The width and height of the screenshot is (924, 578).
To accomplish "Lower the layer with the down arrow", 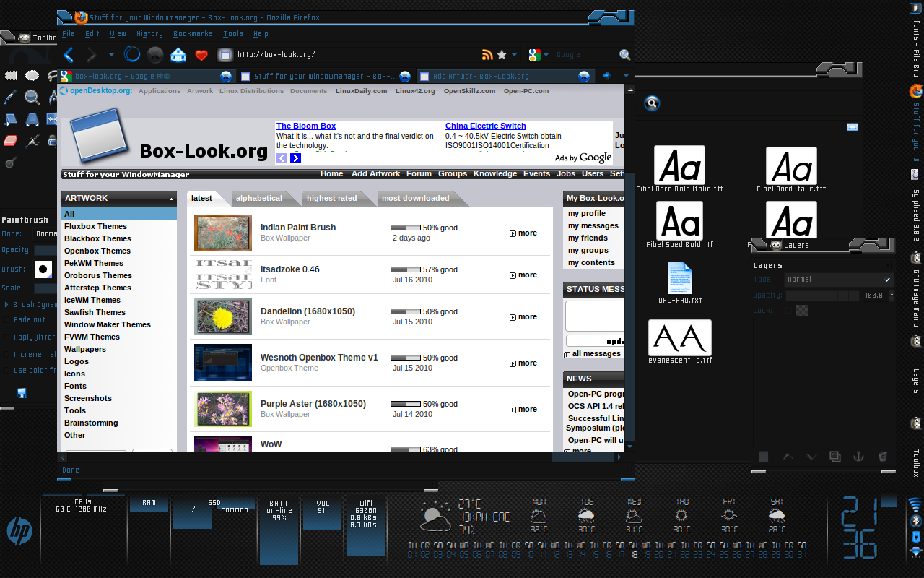I will (811, 456).
